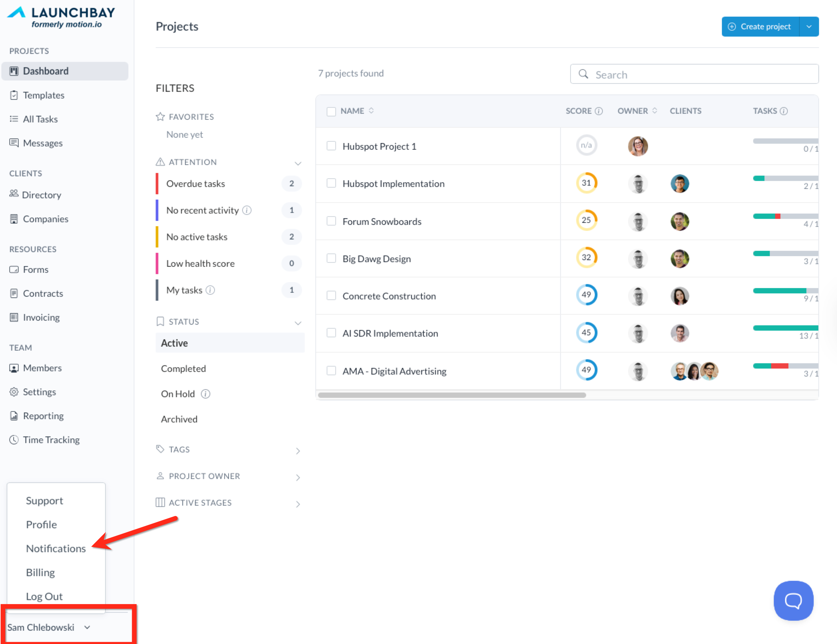Click the Invoicing icon in sidebar

pyautogui.click(x=14, y=317)
